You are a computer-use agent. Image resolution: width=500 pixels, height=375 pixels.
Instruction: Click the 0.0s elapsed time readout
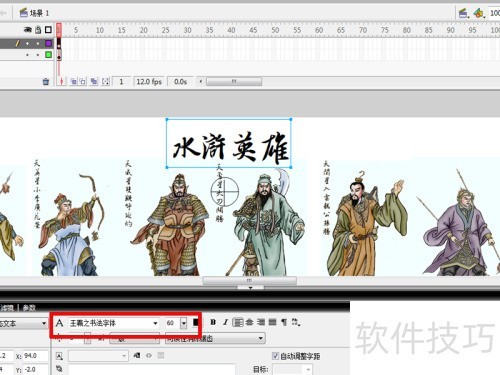point(180,82)
